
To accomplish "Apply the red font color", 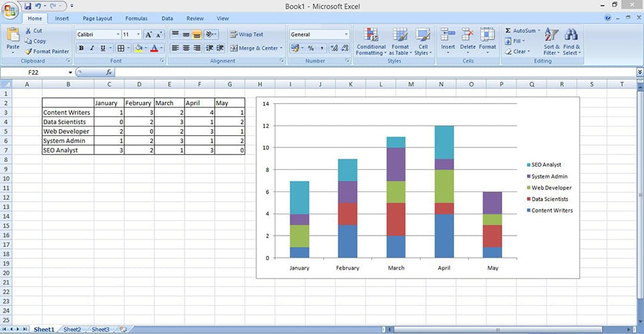I will 154,48.
